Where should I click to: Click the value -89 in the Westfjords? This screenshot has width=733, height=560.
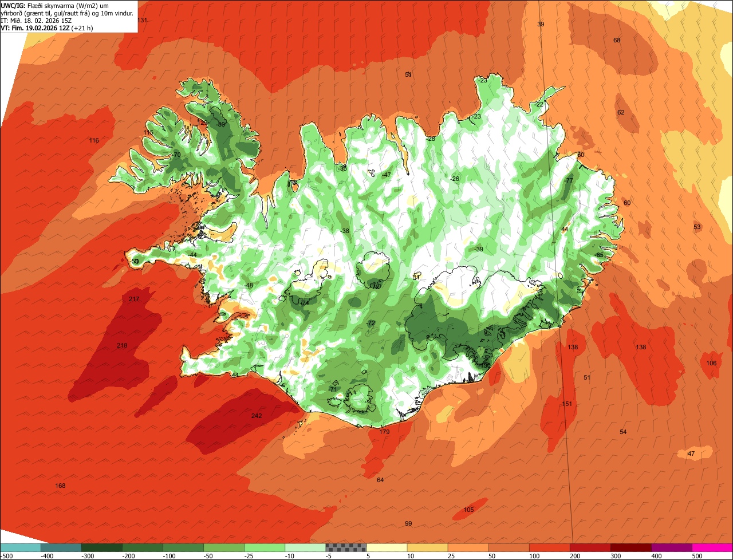220,124
